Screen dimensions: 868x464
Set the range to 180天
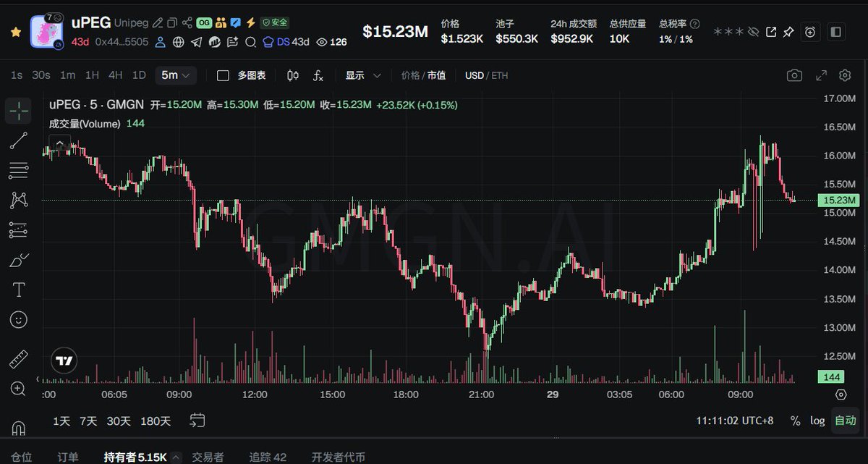(x=156, y=421)
